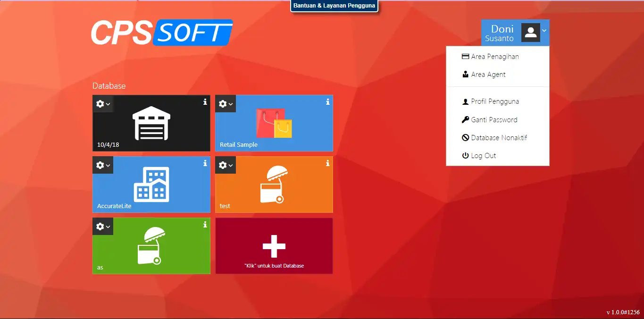Click the info icon on AccurateLite tile

point(205,163)
